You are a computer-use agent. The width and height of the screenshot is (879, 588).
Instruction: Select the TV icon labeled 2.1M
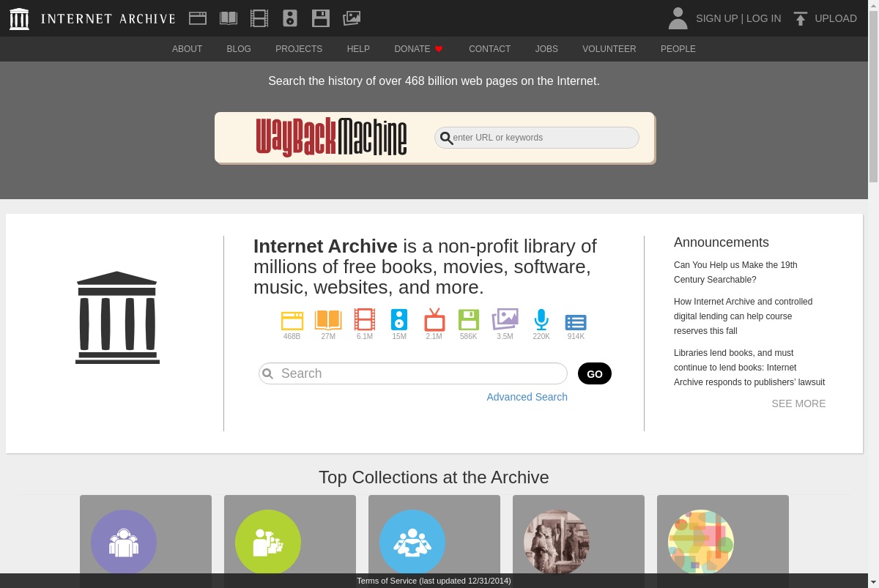coord(434,320)
